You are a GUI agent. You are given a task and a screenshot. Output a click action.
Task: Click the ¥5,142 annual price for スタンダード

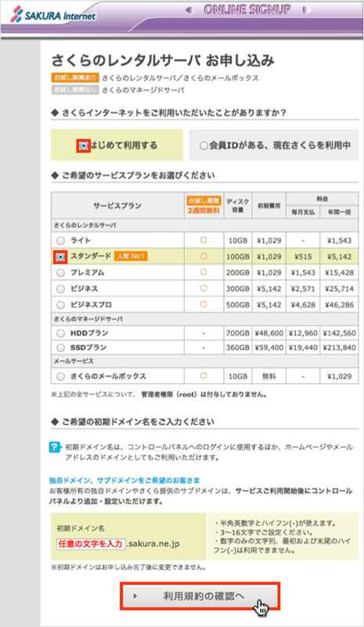(338, 257)
